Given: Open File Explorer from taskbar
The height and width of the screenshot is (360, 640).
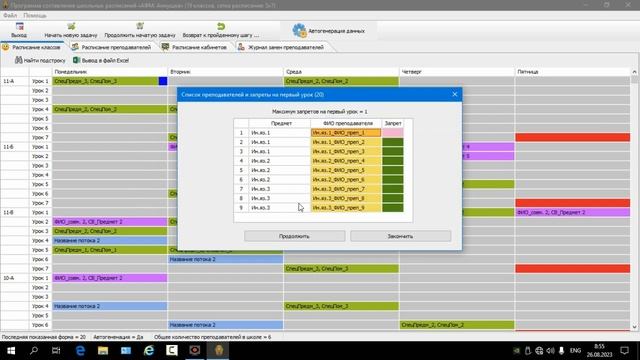Looking at the screenshot, I should click(x=103, y=351).
